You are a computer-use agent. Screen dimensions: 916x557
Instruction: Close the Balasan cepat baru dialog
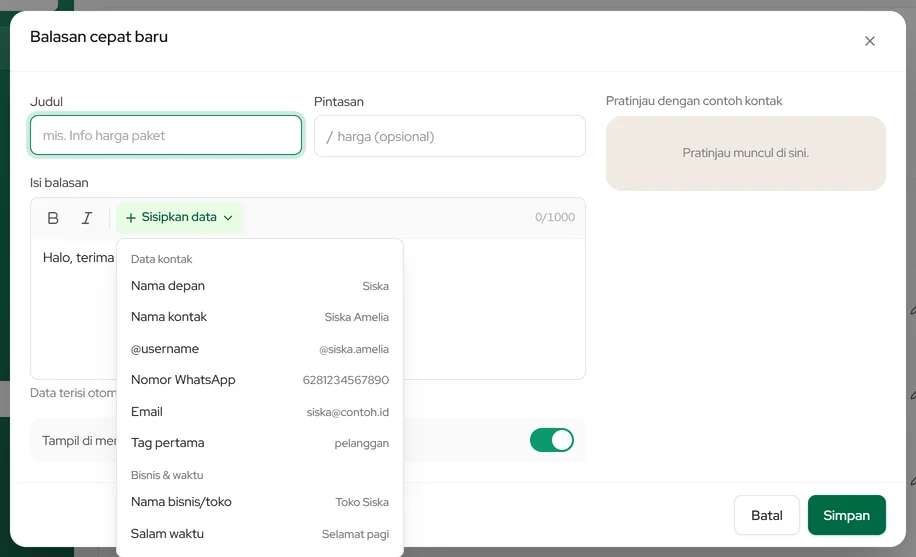coord(869,41)
